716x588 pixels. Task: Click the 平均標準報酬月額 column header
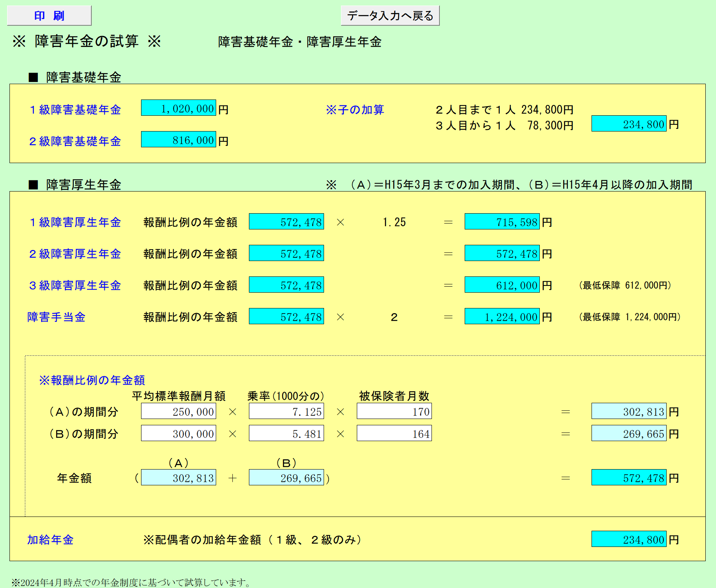(179, 396)
